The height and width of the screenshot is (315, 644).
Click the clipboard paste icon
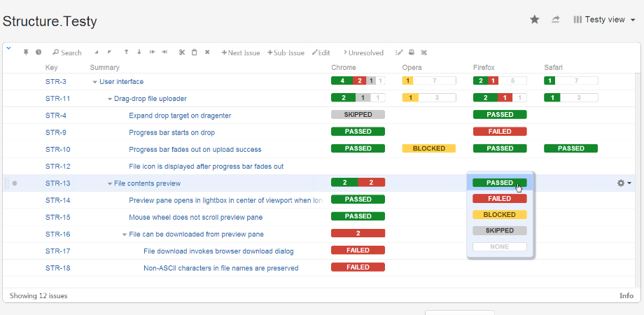pos(195,52)
